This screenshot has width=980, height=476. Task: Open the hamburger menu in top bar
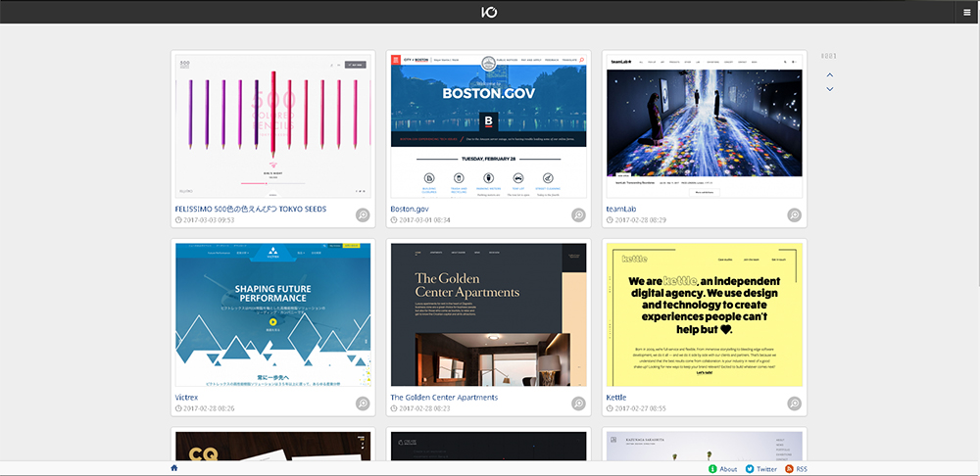(x=966, y=12)
